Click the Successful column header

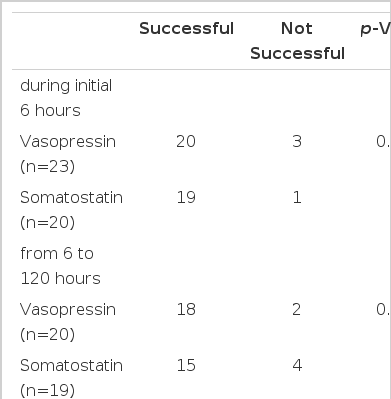(186, 28)
